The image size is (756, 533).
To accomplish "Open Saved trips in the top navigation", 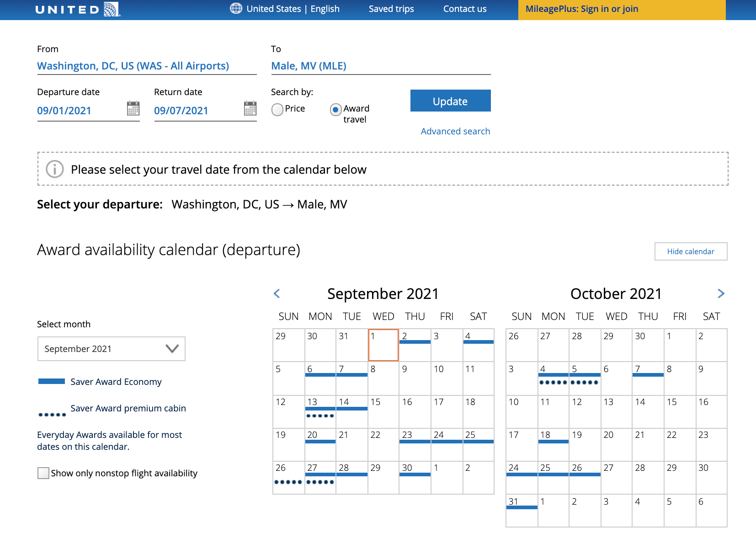I will (x=391, y=9).
